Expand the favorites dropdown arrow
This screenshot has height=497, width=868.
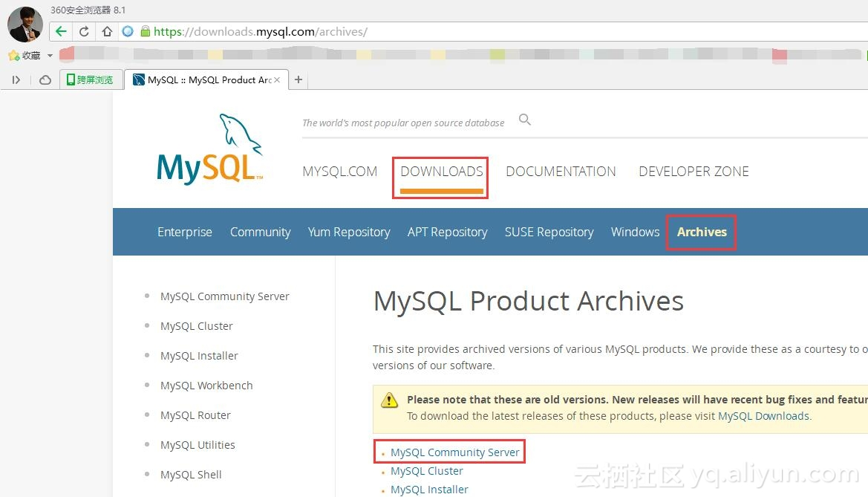[x=50, y=56]
